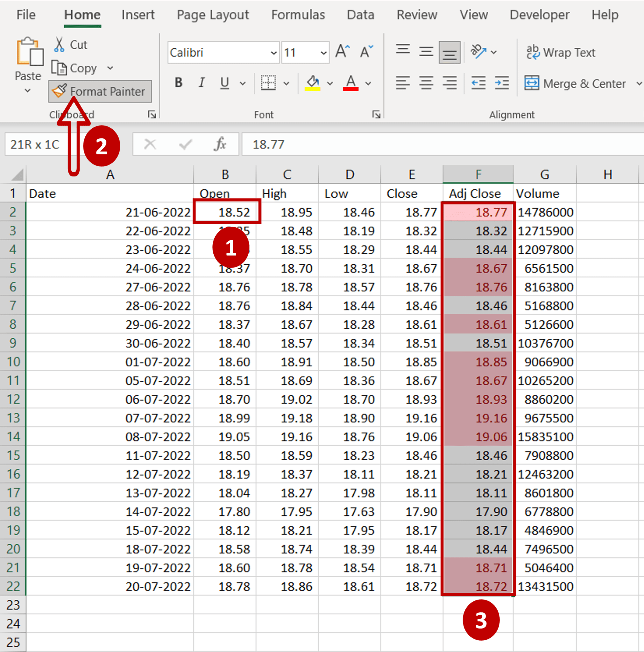
Task: Toggle italic formatting
Action: tap(202, 83)
